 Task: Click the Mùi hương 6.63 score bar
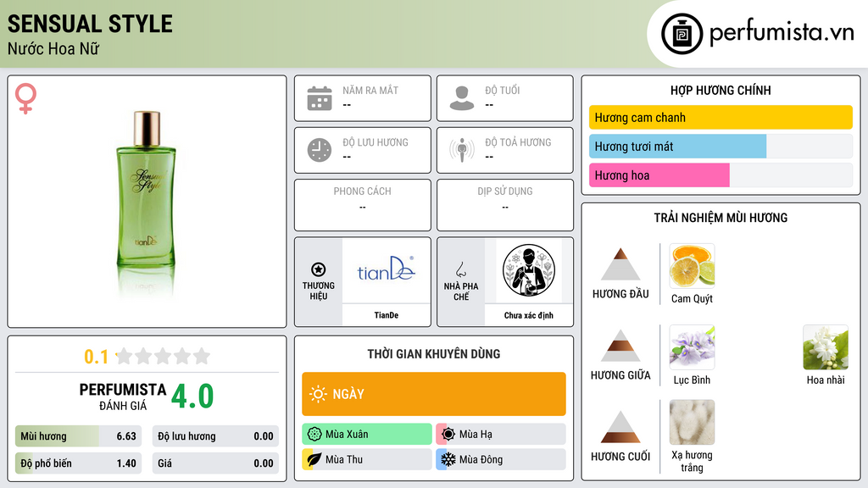tap(78, 436)
